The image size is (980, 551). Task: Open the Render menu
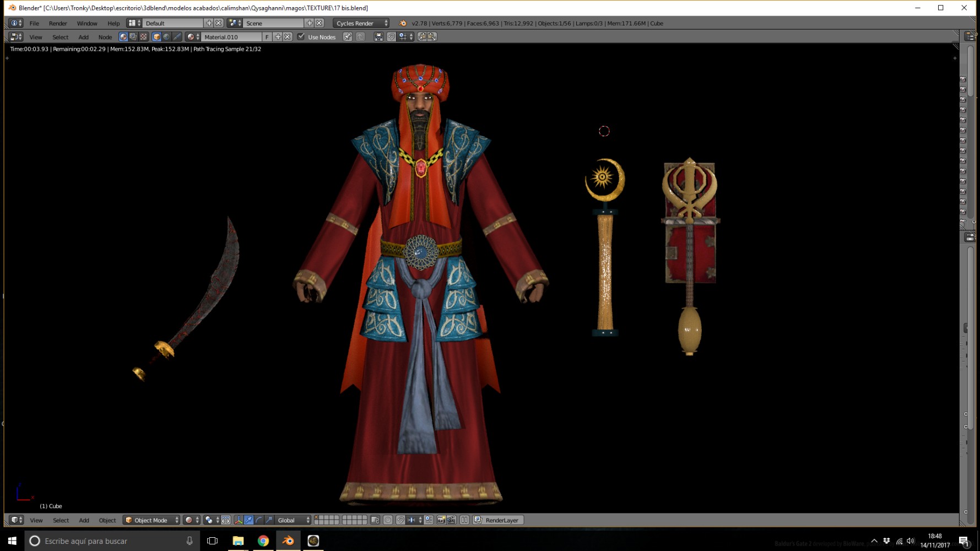[58, 23]
